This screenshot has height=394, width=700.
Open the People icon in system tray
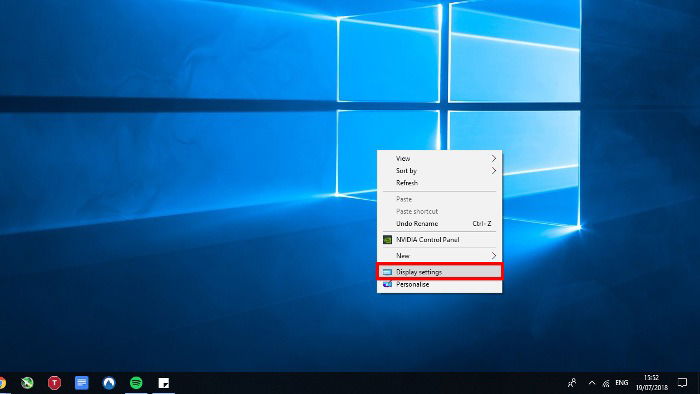[x=572, y=383]
